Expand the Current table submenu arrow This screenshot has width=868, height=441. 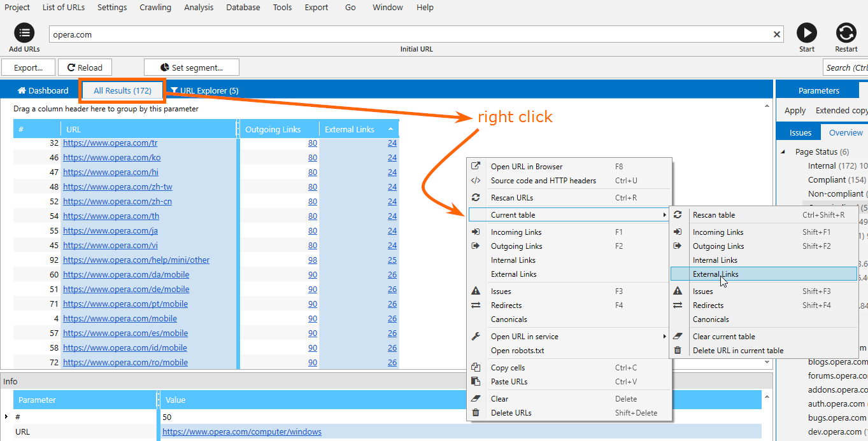point(664,215)
